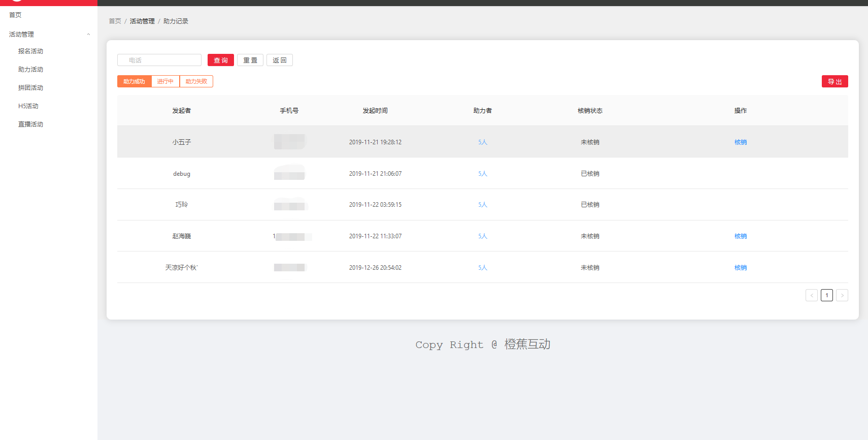The height and width of the screenshot is (440, 868).
Task: Open 直播活动 in the sidebar
Action: click(x=30, y=124)
